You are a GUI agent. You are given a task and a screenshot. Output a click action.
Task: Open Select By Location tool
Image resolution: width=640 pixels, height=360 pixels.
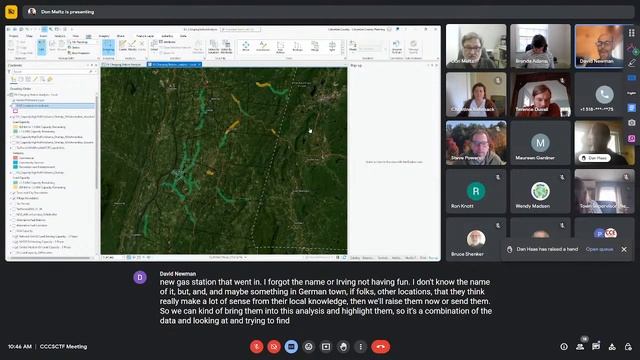coord(213,47)
